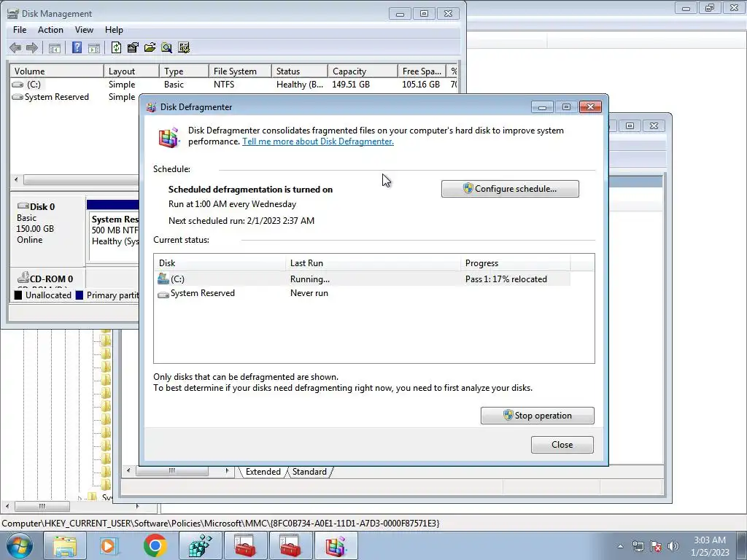Open the View menu in Disk Management

pyautogui.click(x=84, y=29)
